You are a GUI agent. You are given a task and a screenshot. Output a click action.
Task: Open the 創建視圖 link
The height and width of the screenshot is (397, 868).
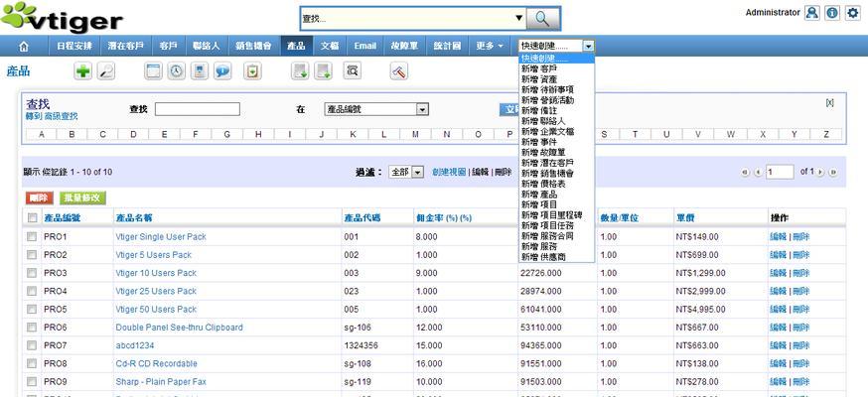(x=449, y=173)
